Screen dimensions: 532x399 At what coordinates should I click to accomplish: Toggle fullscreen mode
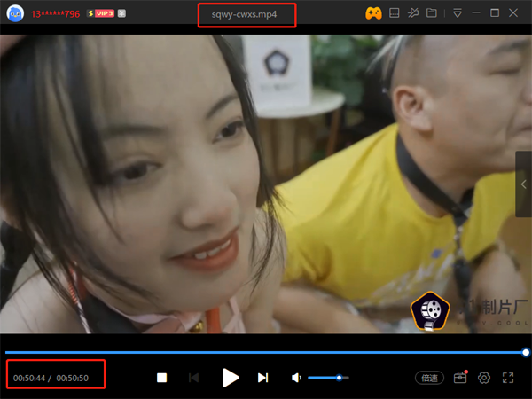(509, 378)
